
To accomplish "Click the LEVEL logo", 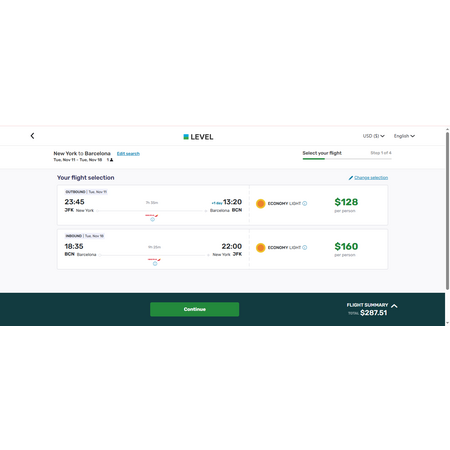I will 198,137.
